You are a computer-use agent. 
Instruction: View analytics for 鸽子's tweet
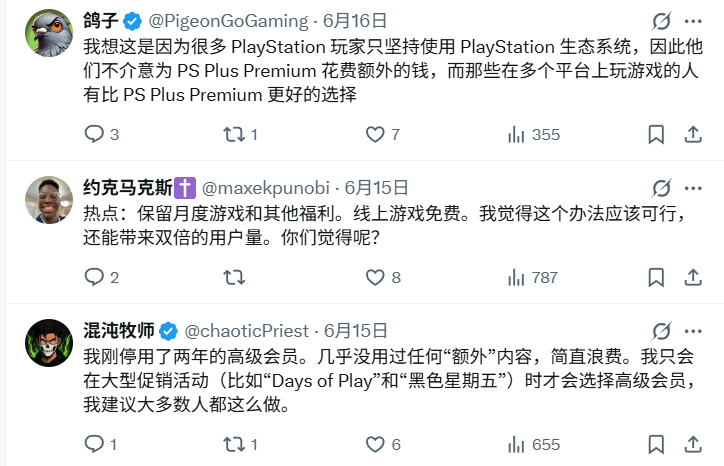pyautogui.click(x=518, y=134)
